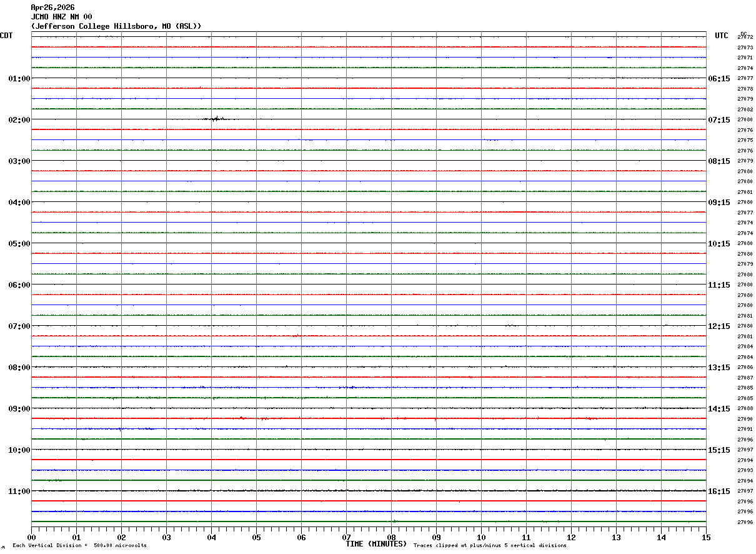Click the DC offset value 27086
This screenshot has height=554, width=756.
(745, 368)
